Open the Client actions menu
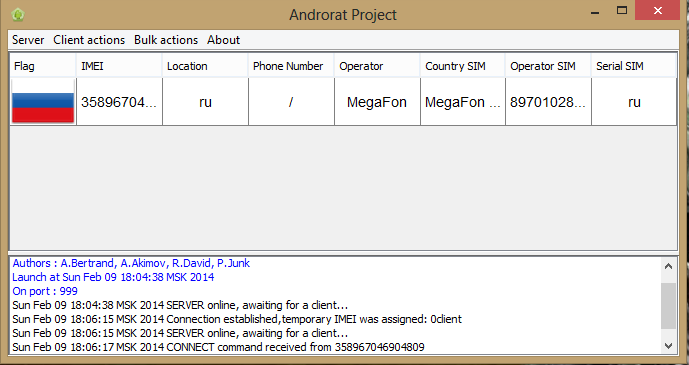This screenshot has height=365, width=689. pyautogui.click(x=89, y=40)
